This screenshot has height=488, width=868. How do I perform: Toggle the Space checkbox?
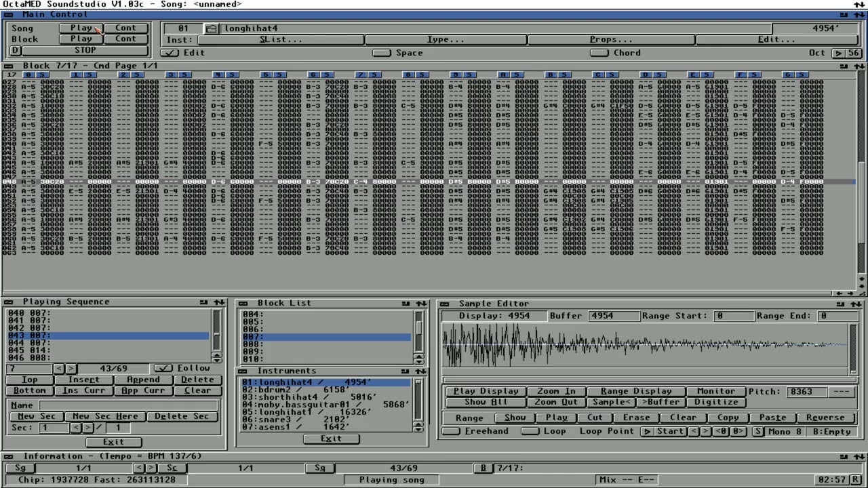tap(382, 53)
